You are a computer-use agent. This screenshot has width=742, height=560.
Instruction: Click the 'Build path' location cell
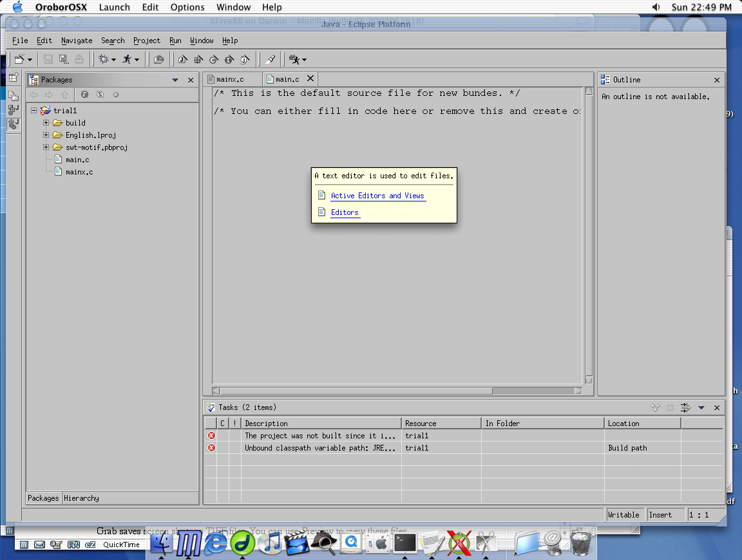(627, 448)
